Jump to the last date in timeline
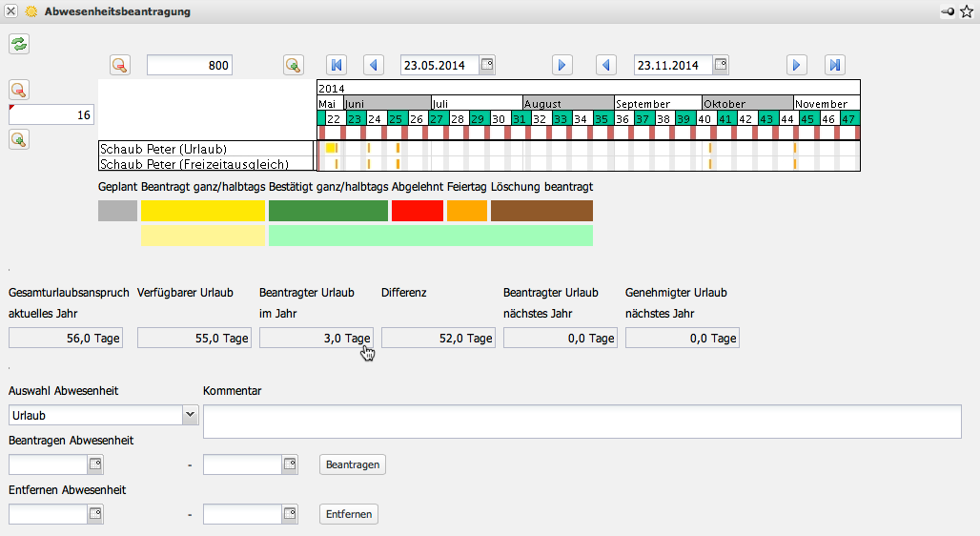The height and width of the screenshot is (536, 980). [x=835, y=65]
